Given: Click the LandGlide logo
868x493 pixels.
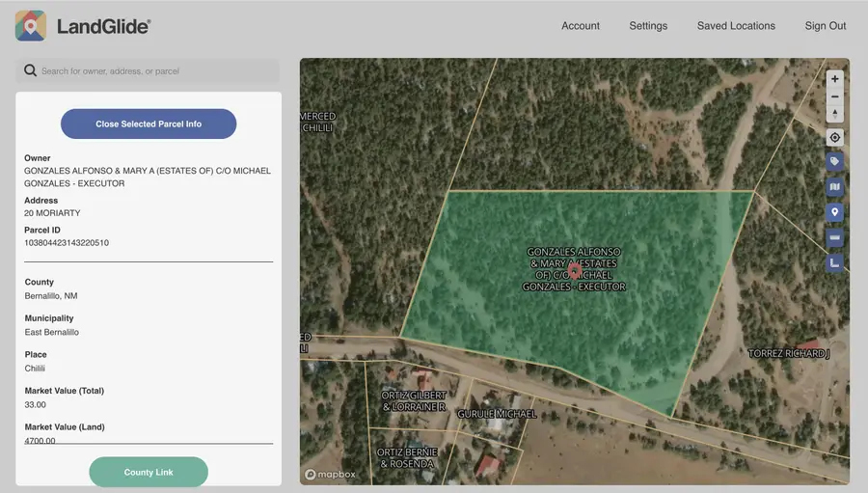Looking at the screenshot, I should click(x=83, y=26).
